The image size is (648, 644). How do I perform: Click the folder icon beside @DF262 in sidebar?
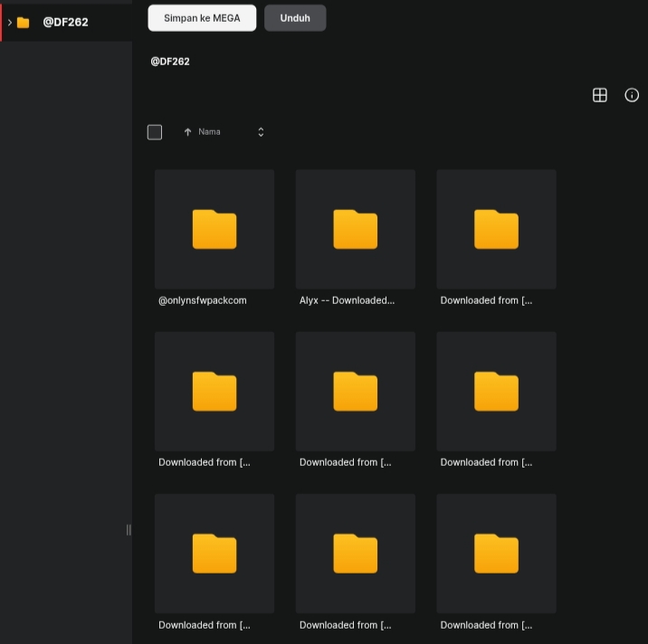(x=24, y=22)
